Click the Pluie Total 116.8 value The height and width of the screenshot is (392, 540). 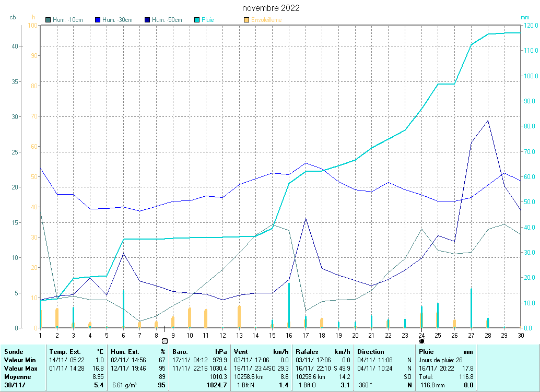click(466, 376)
